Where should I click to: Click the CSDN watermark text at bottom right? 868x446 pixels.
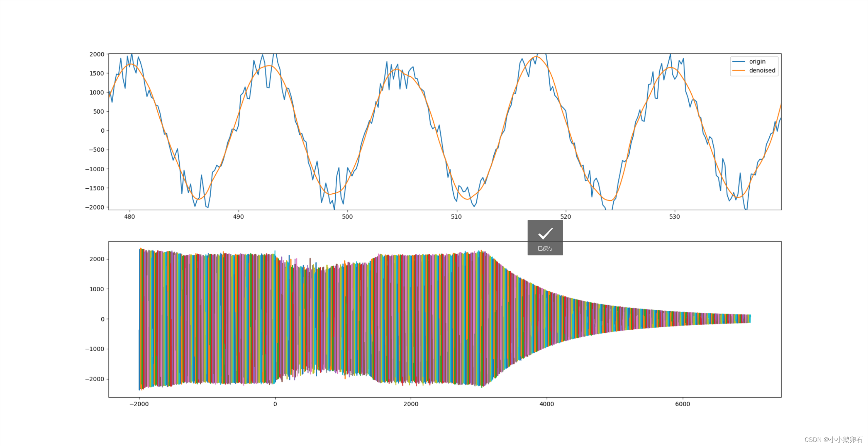[833, 440]
